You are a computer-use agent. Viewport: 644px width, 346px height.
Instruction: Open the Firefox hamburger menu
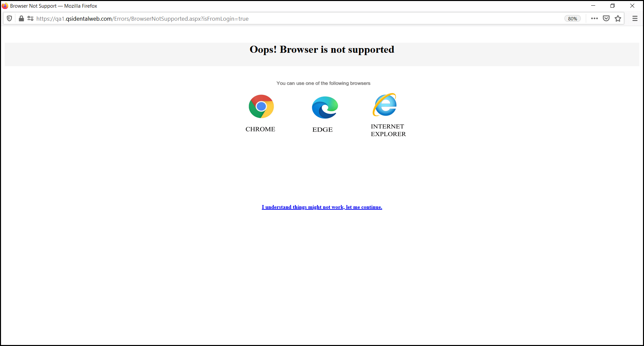[635, 19]
